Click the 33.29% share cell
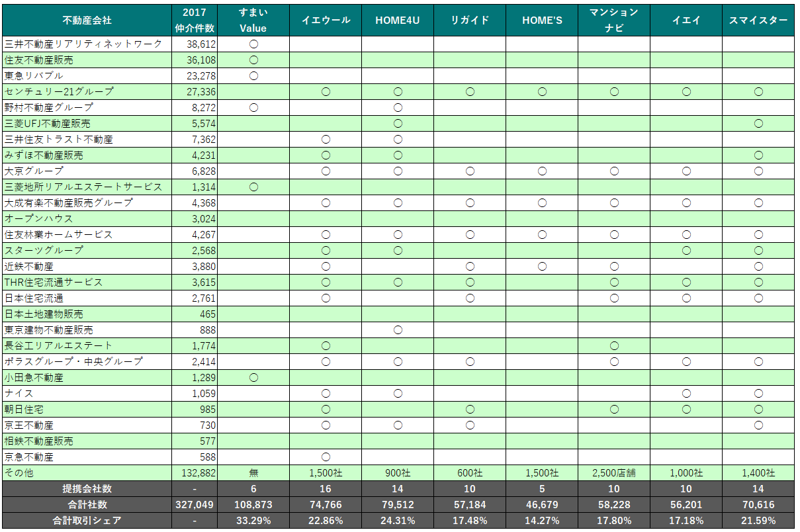 pos(253,521)
